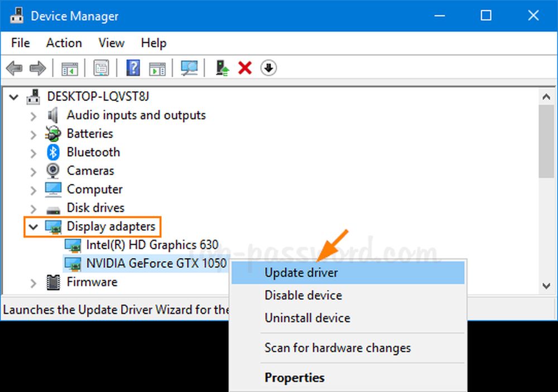
Task: Click the red X Uninstall device icon
Action: [245, 67]
